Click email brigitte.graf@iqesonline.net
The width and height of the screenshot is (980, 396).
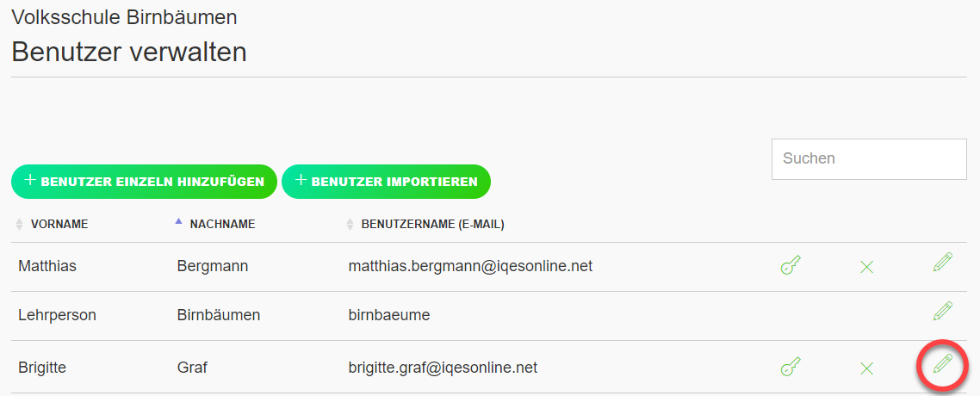443,368
